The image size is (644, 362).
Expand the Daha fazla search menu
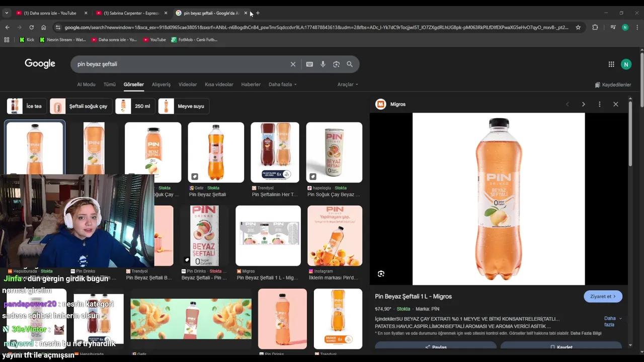[x=282, y=84]
